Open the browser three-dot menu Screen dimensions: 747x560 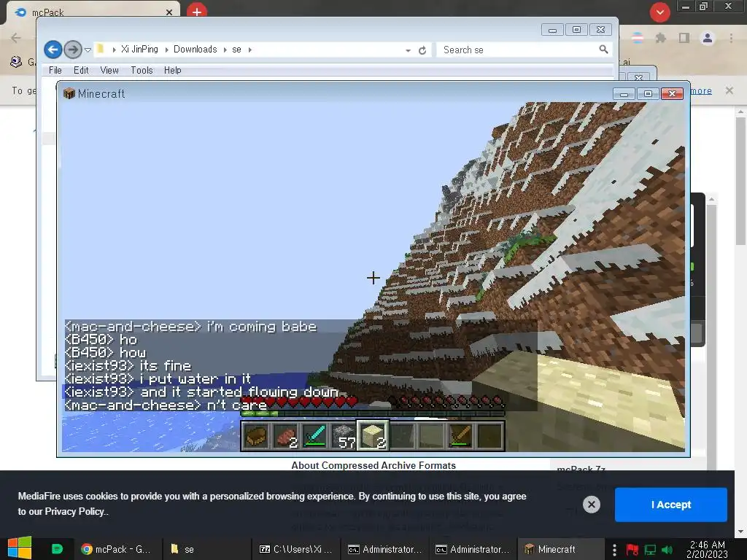pyautogui.click(x=731, y=38)
